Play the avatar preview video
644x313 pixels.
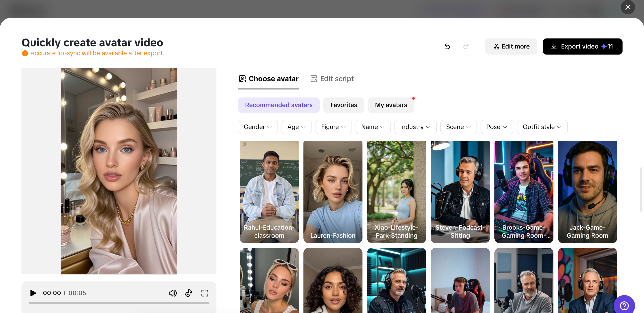(33, 293)
